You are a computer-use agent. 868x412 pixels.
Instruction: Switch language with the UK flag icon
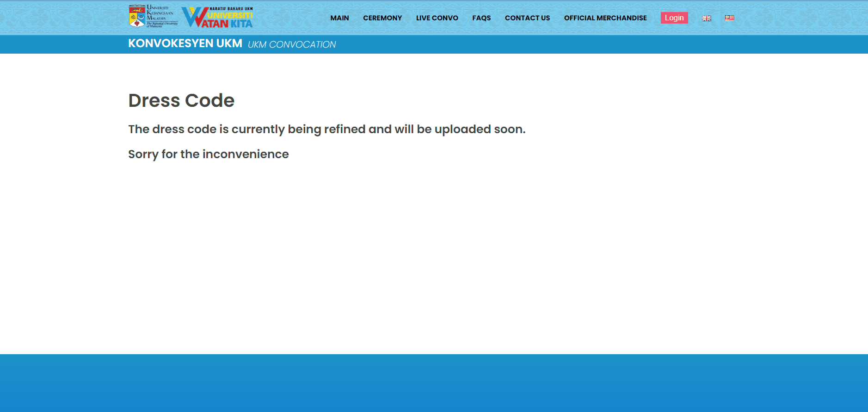pos(707,18)
